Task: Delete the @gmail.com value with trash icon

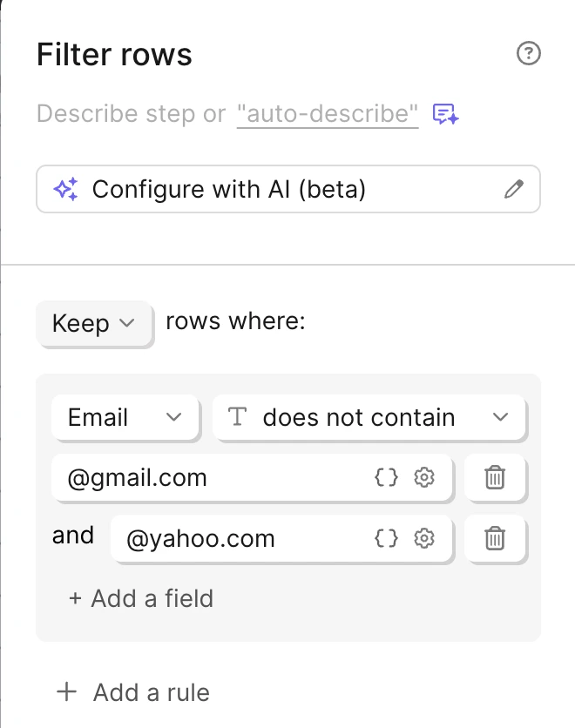Action: pyautogui.click(x=495, y=478)
